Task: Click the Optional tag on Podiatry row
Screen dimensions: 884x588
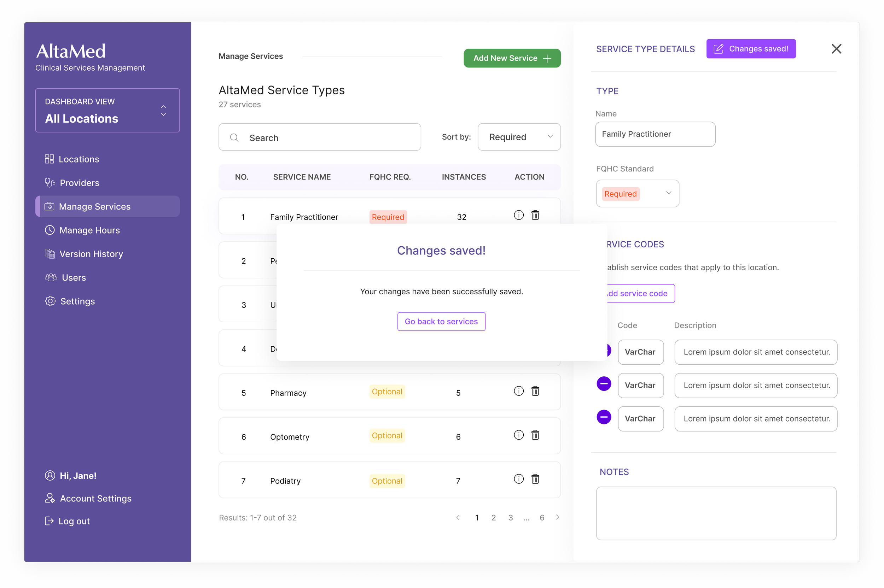Action: tap(387, 481)
